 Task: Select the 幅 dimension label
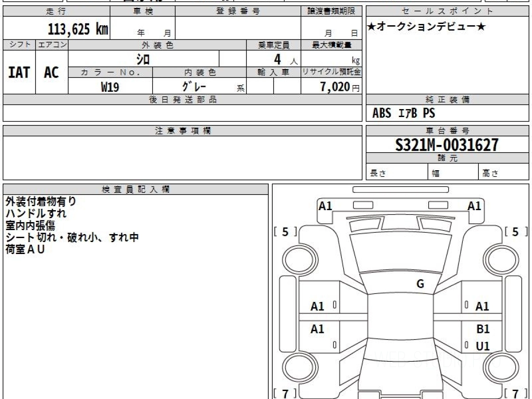click(436, 174)
